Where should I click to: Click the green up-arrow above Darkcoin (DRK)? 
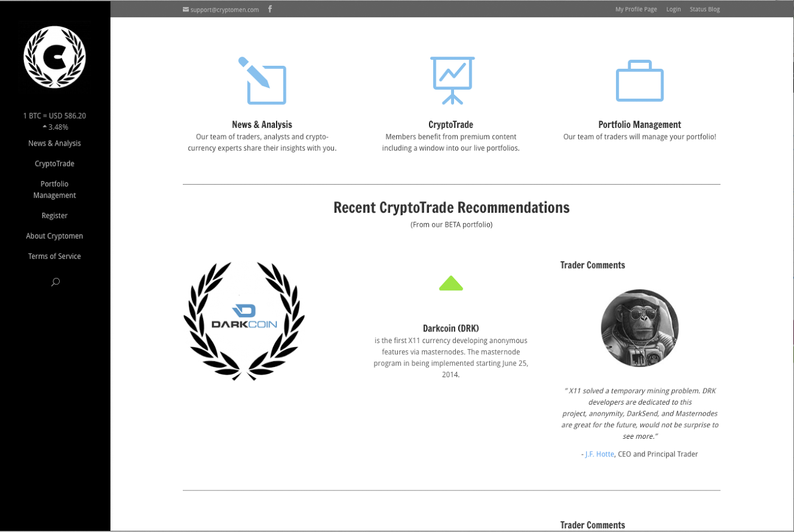451,283
